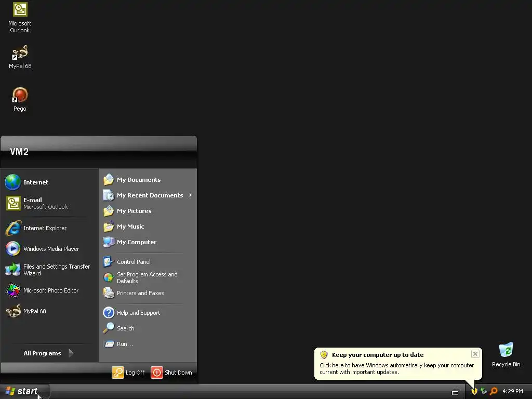Click the Search magnifying glass icon
This screenshot has width=532, height=399.
click(109, 328)
